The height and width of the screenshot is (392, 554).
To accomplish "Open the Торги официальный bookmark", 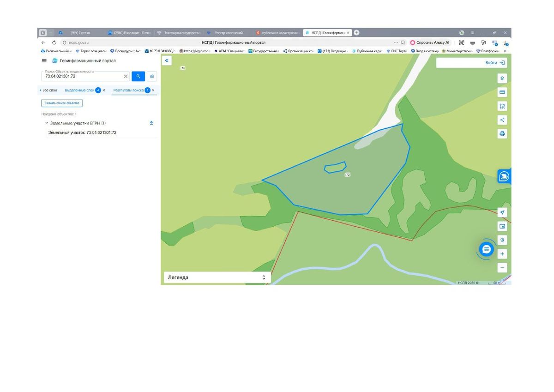I will (x=91, y=51).
